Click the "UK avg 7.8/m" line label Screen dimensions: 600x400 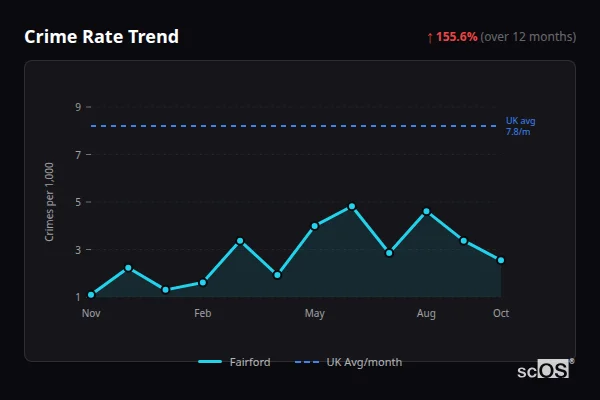(520, 126)
